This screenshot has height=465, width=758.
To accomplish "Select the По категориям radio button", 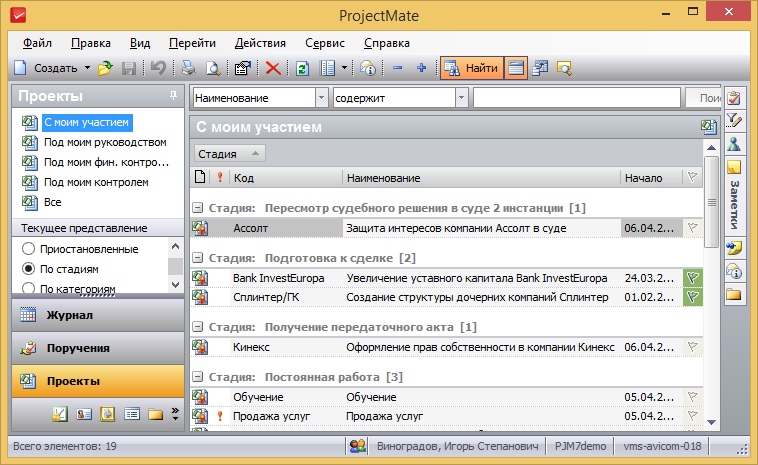I will coord(29,289).
